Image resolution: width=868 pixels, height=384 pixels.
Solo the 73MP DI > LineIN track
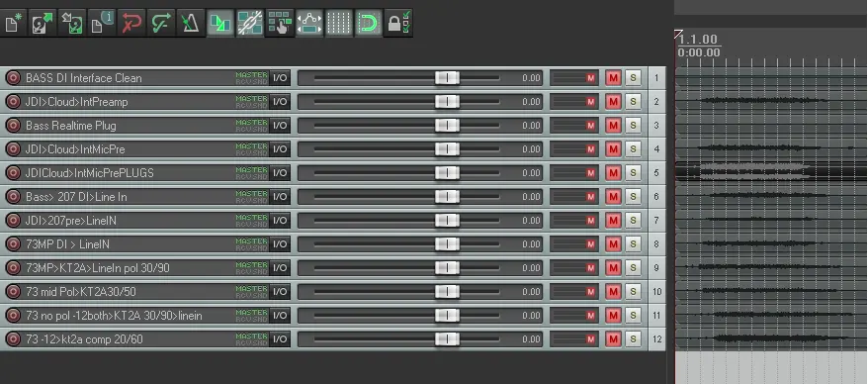(x=633, y=244)
